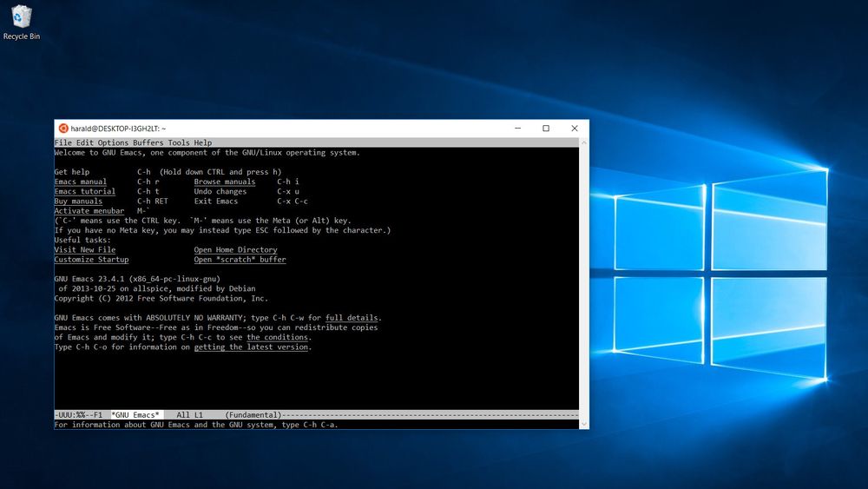Open the Options menu in Emacs
The height and width of the screenshot is (489, 868).
pyautogui.click(x=113, y=143)
